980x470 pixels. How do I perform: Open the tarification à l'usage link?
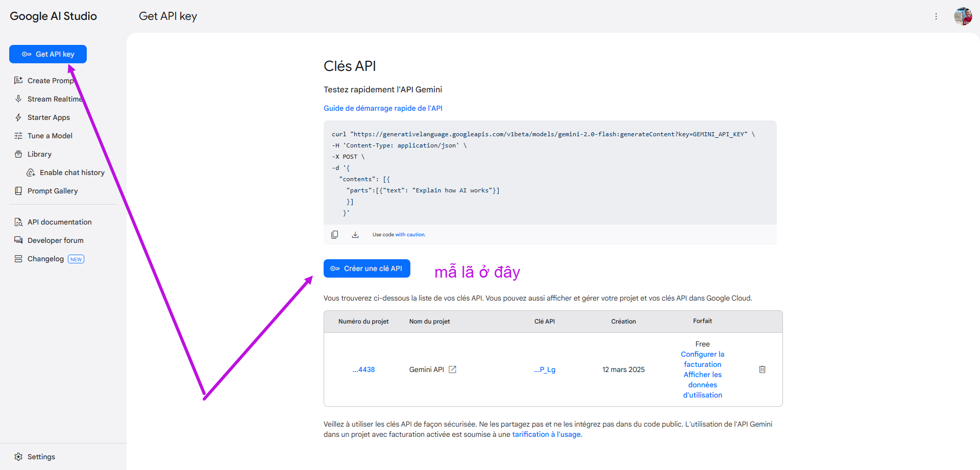(x=547, y=434)
